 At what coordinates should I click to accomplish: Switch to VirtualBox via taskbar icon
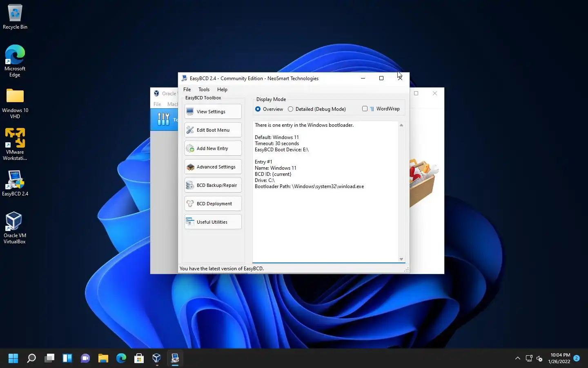click(157, 359)
